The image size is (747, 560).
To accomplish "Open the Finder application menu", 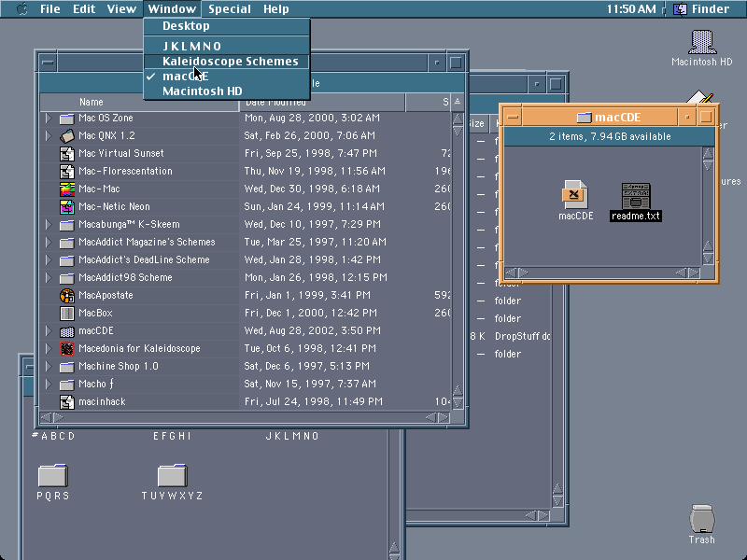I will point(704,8).
